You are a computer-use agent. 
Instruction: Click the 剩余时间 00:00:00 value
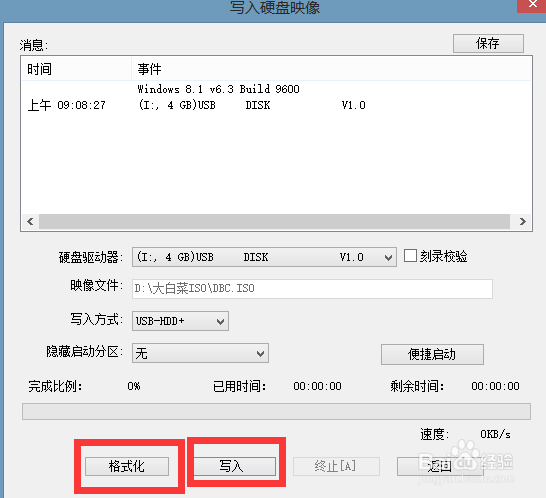[495, 386]
